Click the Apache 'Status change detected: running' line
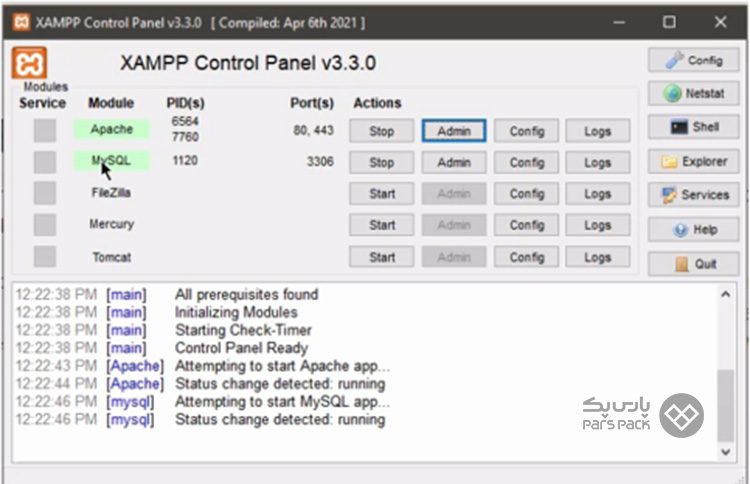Screen dimensions: 750x484 pyautogui.click(x=280, y=384)
